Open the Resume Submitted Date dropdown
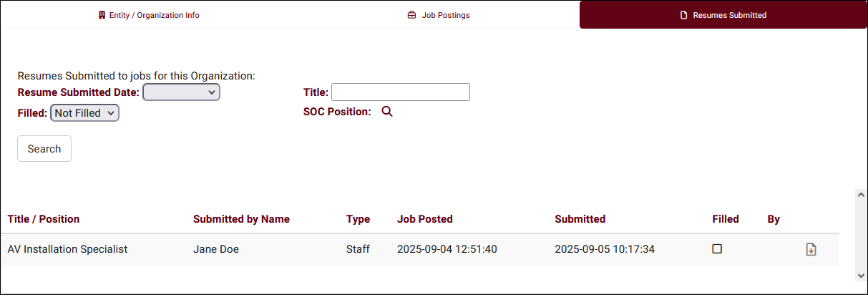868x295 pixels. 182,92
